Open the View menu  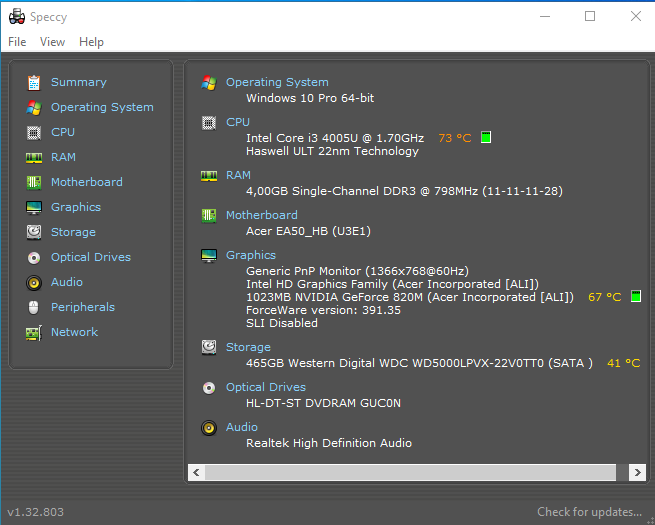[x=52, y=42]
